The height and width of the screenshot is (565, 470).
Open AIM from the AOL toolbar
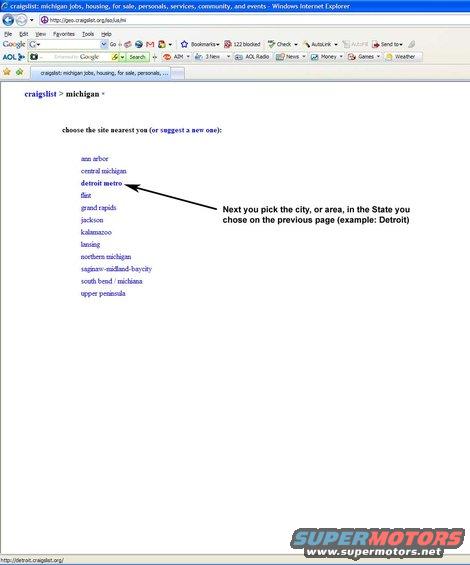click(x=174, y=57)
